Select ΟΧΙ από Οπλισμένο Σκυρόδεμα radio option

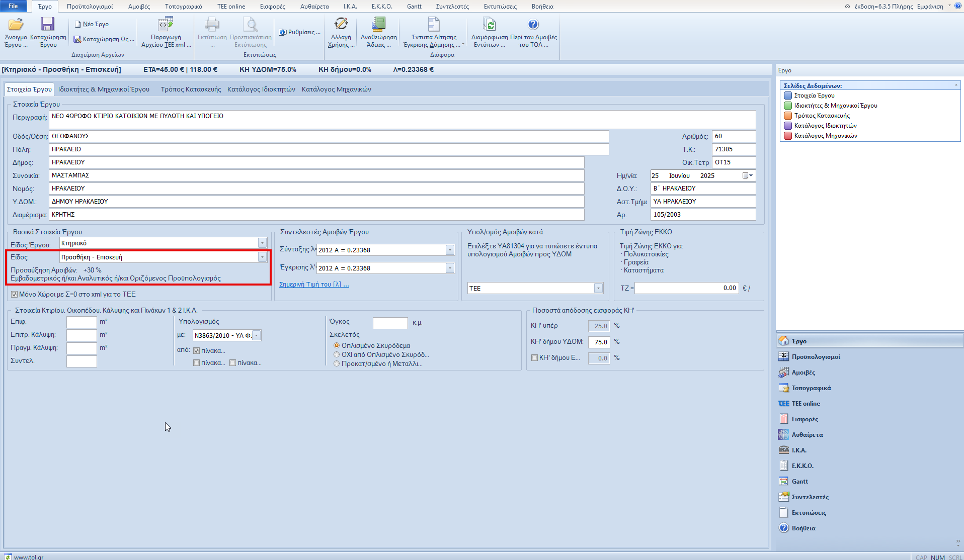337,355
